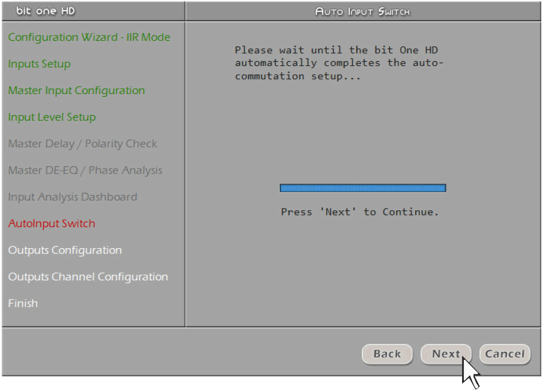Cancel the configuration wizard
Screen dimensions: 543x392
(x=505, y=354)
